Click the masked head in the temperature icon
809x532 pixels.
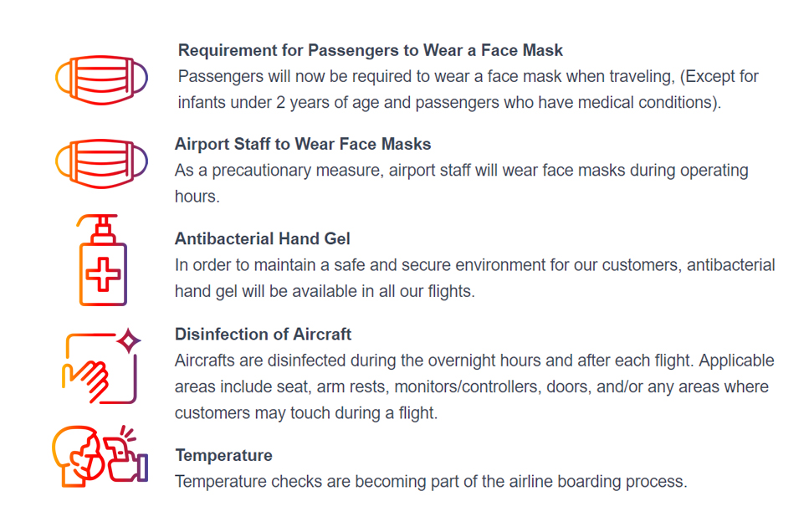coord(75,457)
